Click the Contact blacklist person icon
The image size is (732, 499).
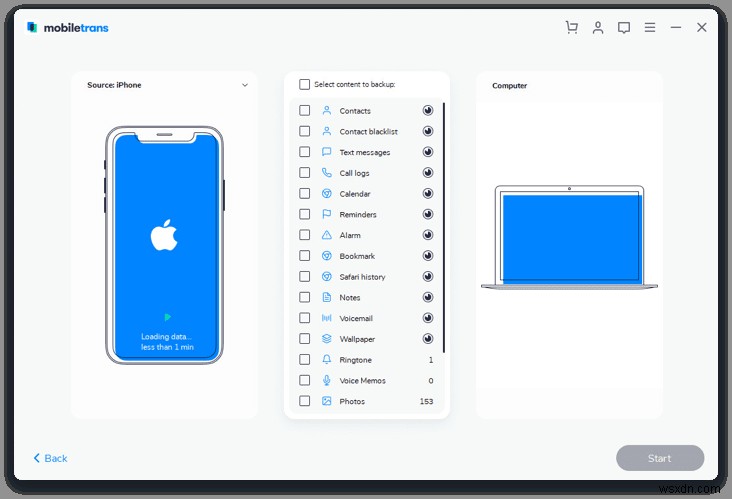click(327, 131)
